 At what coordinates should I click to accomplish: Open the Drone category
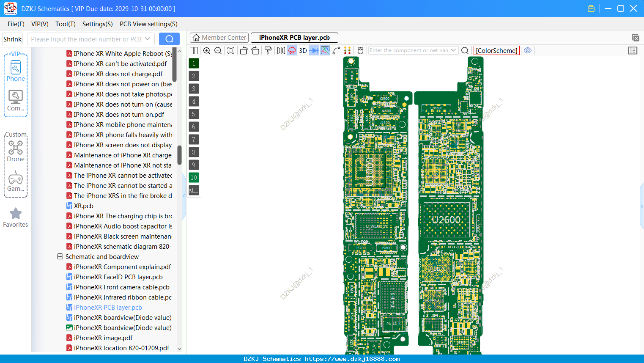tap(16, 151)
